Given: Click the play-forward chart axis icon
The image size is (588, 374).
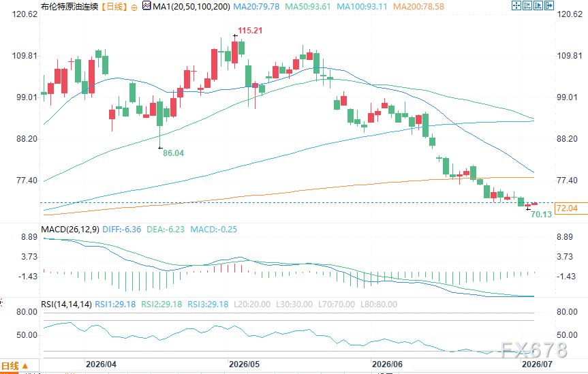Looking at the screenshot, I should pyautogui.click(x=538, y=5).
